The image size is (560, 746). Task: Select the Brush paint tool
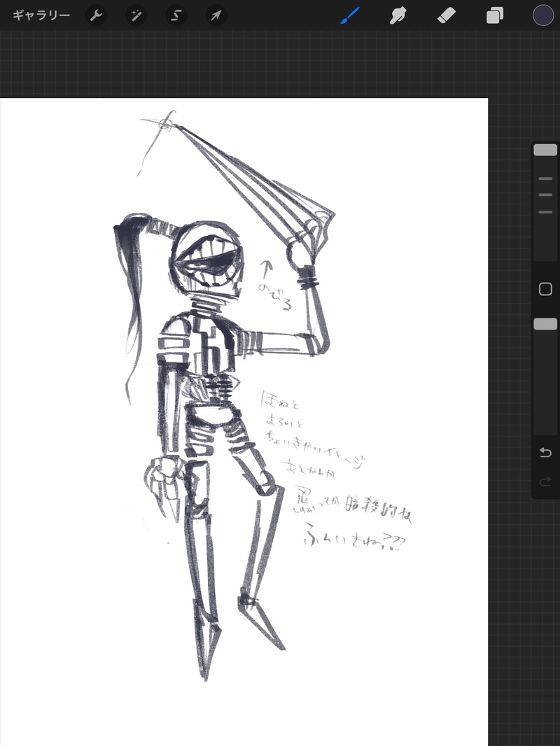[350, 15]
